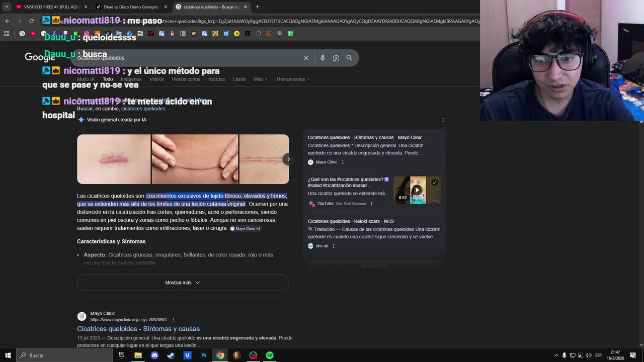The width and height of the screenshot is (644, 362).
Task: Open Spotify from taskbar
Action: (270, 355)
